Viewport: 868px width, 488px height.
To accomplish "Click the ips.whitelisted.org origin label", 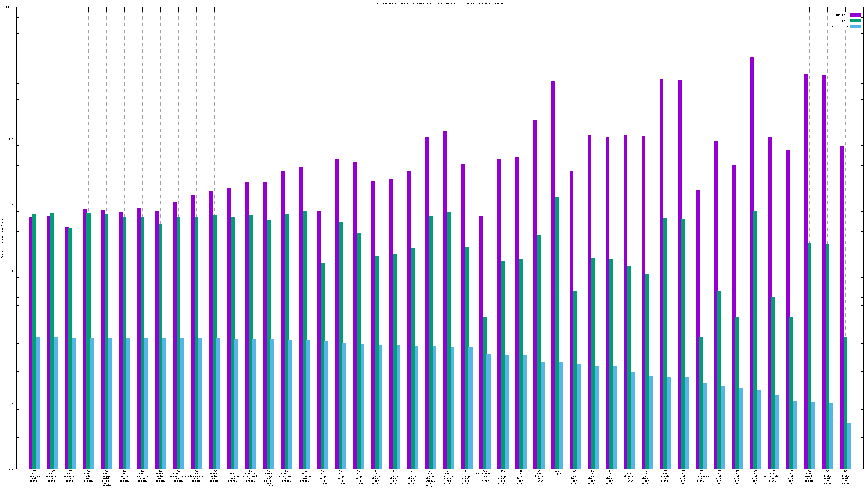I will [773, 476].
